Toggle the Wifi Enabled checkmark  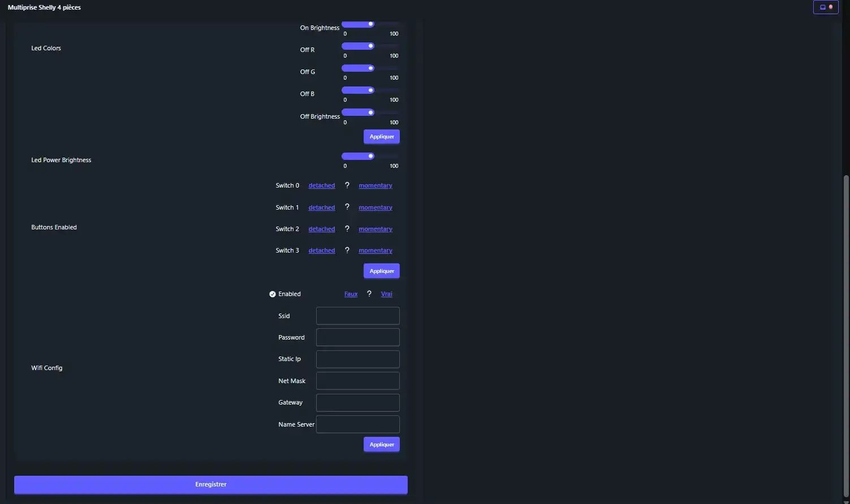point(273,294)
